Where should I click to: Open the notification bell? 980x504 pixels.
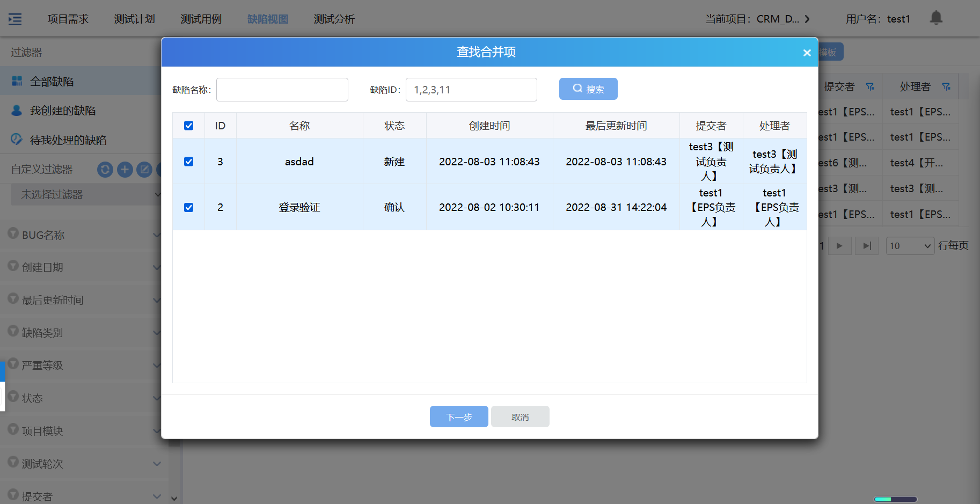tap(935, 18)
